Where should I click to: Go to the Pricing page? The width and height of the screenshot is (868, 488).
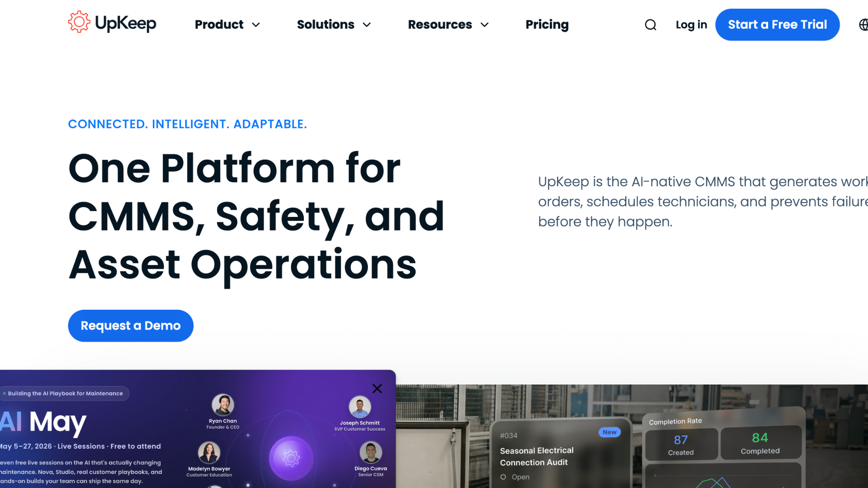(547, 25)
